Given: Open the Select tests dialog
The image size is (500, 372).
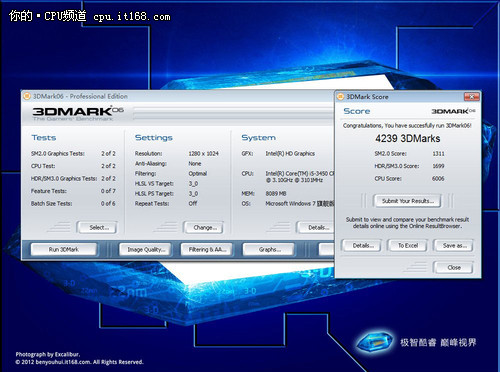Looking at the screenshot, I should [97, 228].
